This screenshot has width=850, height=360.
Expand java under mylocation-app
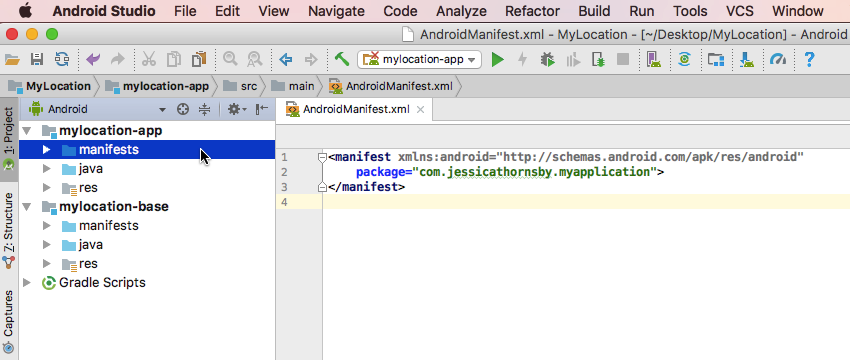(x=47, y=169)
